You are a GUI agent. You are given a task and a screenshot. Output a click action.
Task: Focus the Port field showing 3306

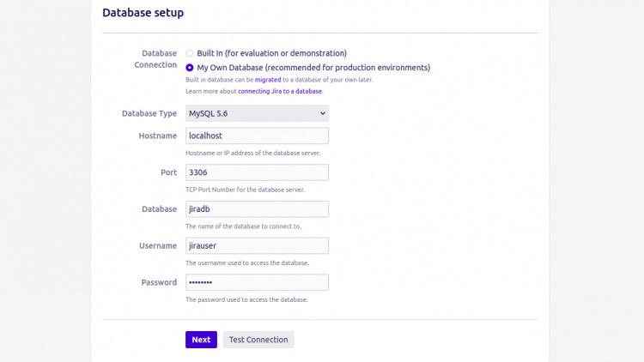pos(257,172)
